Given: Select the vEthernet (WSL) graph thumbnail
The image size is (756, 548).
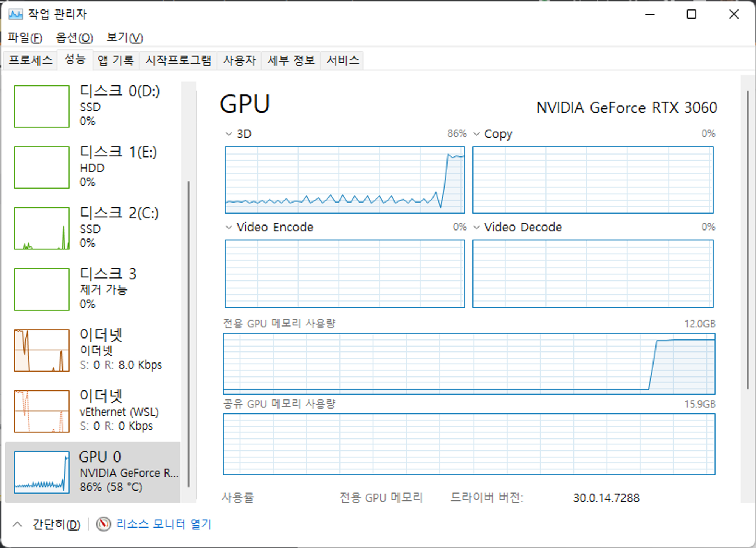Looking at the screenshot, I should (42, 411).
